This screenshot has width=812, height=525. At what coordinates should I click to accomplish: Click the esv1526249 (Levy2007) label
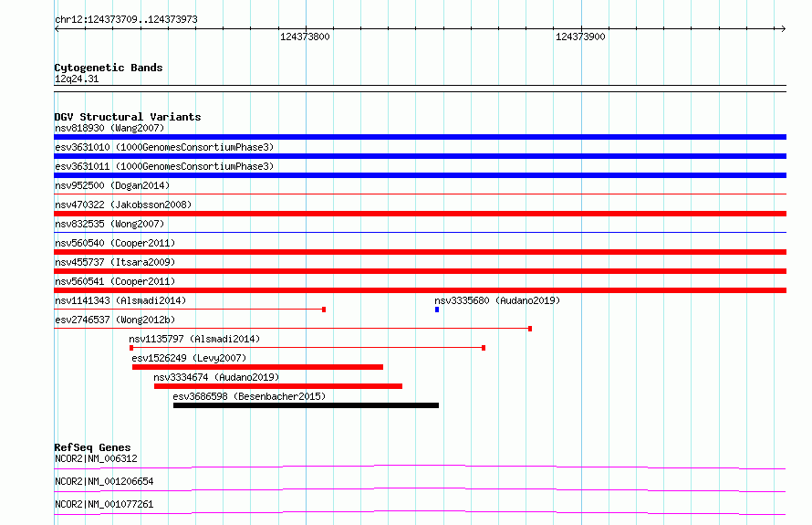189,358
